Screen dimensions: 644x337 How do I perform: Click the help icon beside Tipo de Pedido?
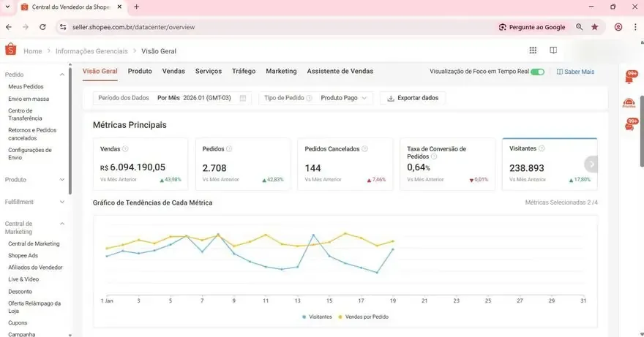pos(310,98)
